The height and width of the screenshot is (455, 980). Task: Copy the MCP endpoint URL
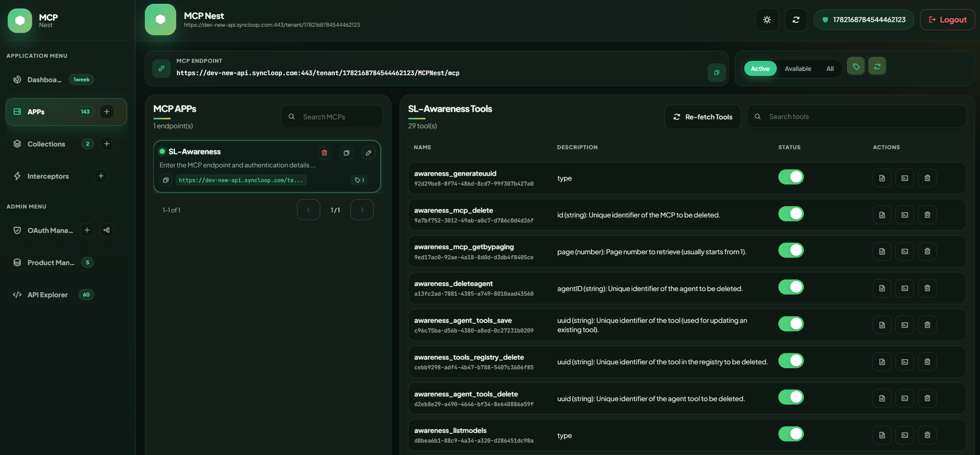(x=716, y=72)
